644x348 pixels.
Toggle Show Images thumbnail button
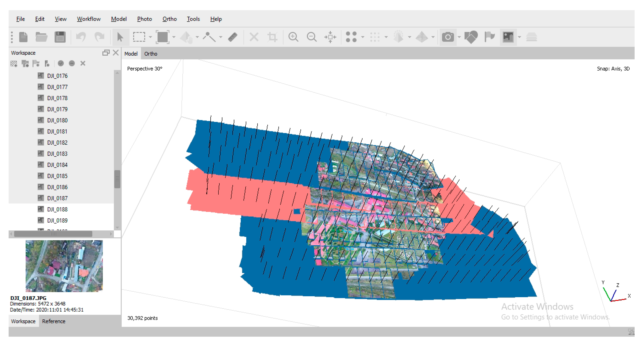tap(508, 37)
